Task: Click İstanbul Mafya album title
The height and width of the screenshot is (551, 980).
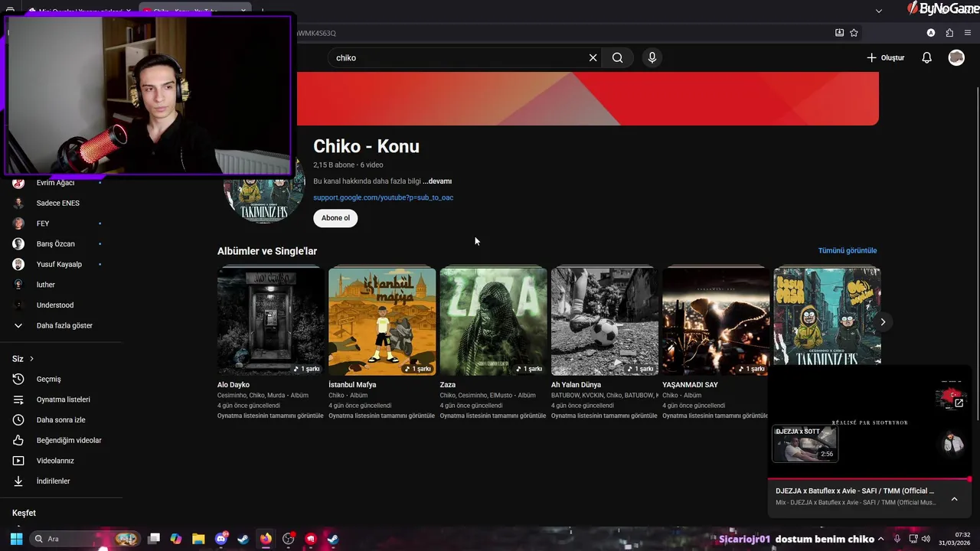Action: point(352,385)
